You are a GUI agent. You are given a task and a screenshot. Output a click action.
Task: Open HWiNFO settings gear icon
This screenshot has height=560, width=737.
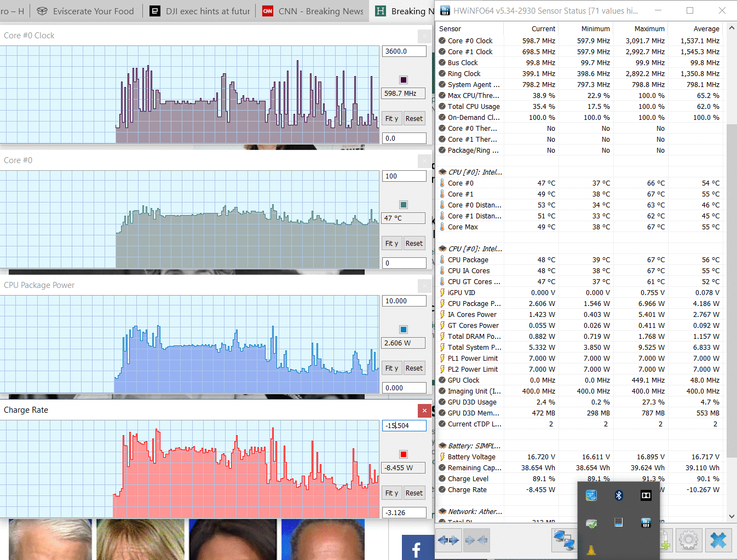tap(688, 540)
